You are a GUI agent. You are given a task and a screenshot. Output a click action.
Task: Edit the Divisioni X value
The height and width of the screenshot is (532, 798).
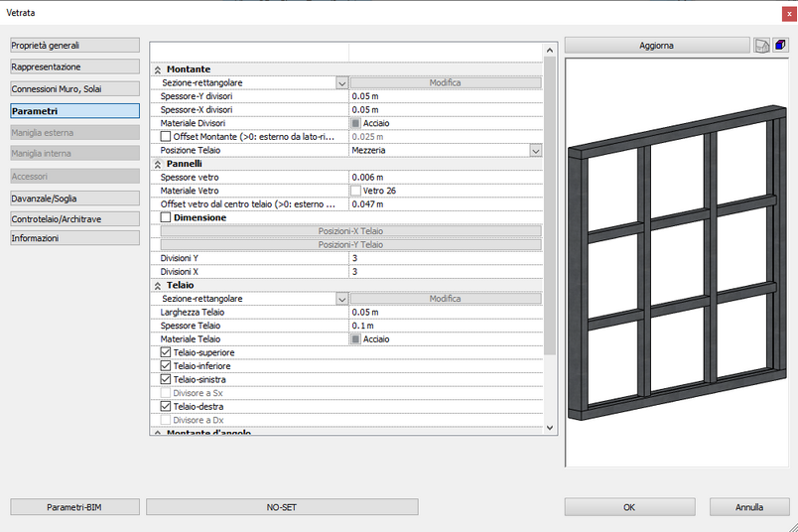446,272
